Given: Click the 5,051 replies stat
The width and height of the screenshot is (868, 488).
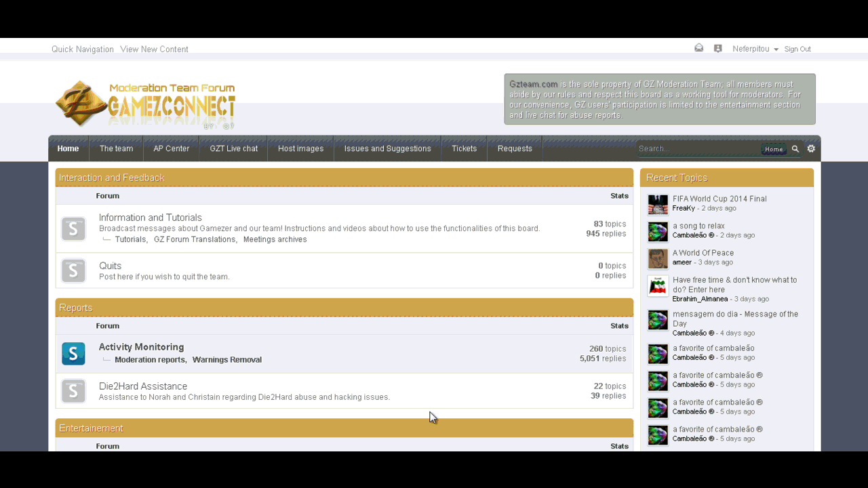Looking at the screenshot, I should (x=603, y=359).
